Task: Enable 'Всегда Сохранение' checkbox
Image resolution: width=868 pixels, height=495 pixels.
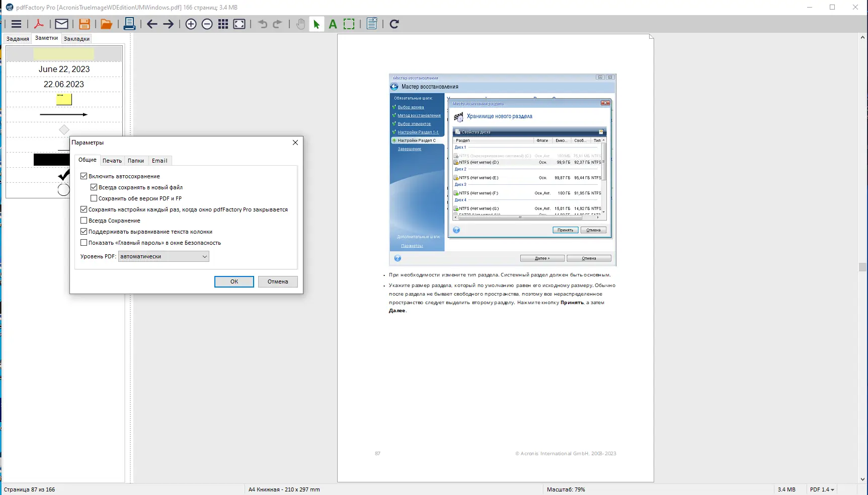Action: click(84, 221)
